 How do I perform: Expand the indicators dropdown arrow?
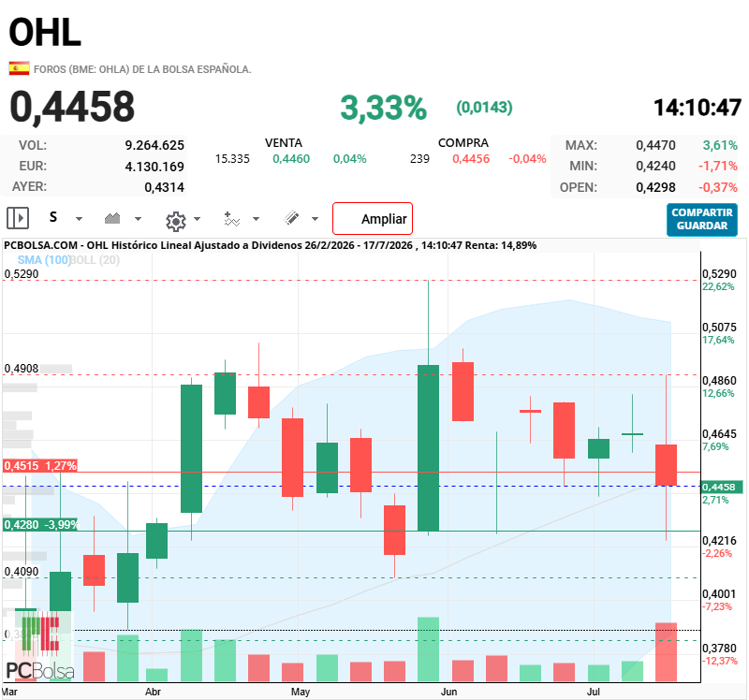[x=256, y=219]
